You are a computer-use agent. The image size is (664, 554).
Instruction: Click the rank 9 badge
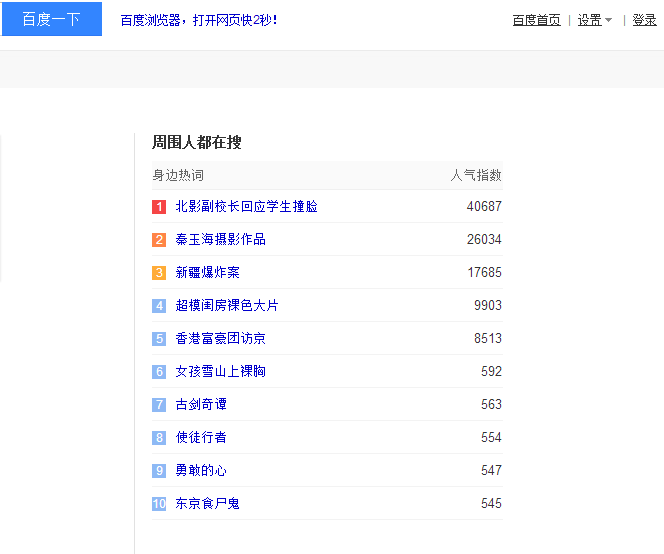tap(159, 471)
